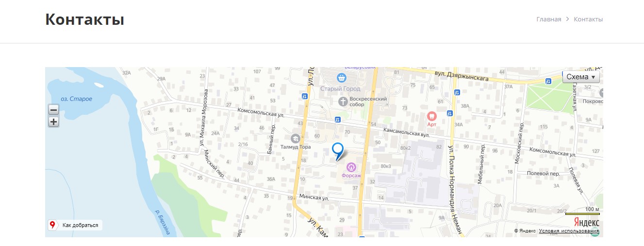Click the Старый Город place label
The height and width of the screenshot is (246, 644).
click(340, 88)
